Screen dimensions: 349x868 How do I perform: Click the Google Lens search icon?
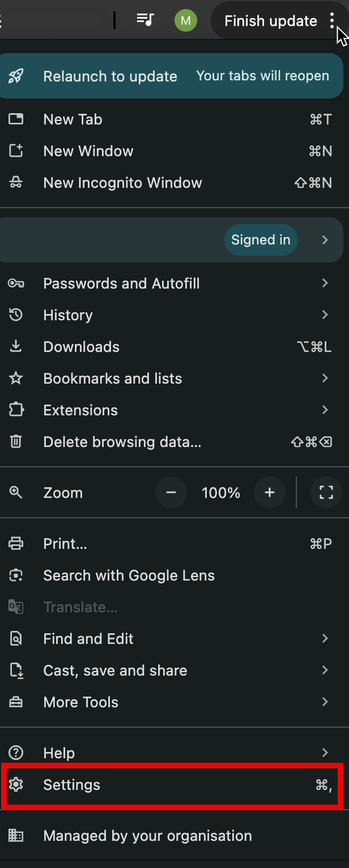pos(16,575)
